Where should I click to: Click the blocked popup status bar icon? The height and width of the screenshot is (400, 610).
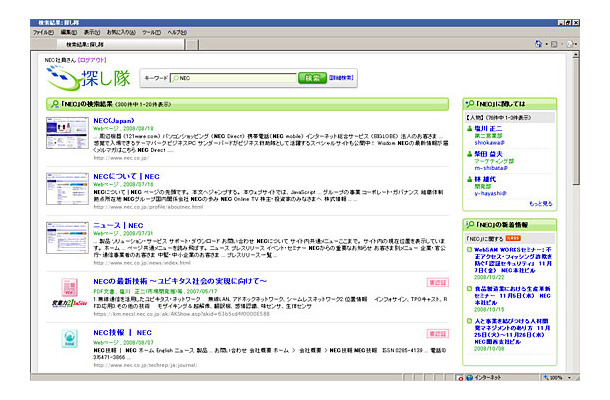(x=460, y=378)
